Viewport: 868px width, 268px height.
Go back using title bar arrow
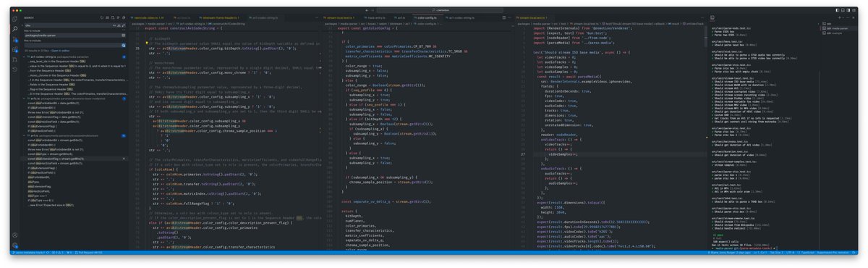click(367, 10)
